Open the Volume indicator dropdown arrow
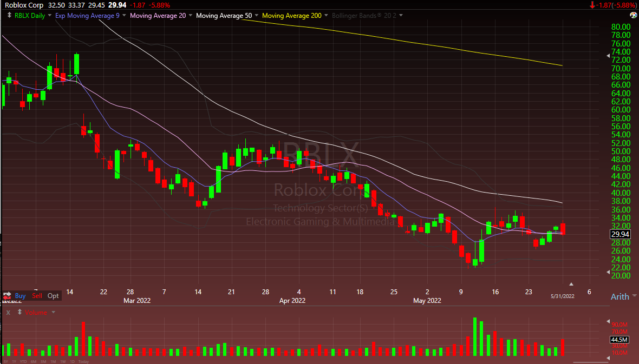639x364 pixels. (x=54, y=312)
